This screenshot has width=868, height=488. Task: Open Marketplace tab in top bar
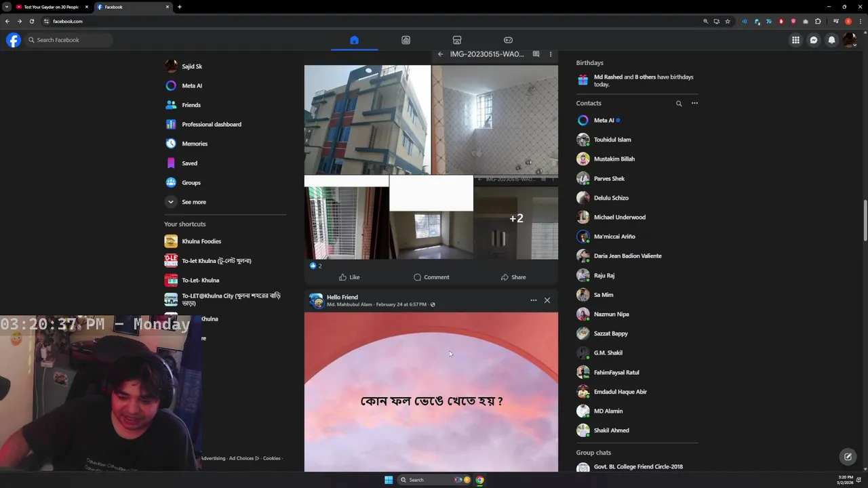tap(457, 40)
